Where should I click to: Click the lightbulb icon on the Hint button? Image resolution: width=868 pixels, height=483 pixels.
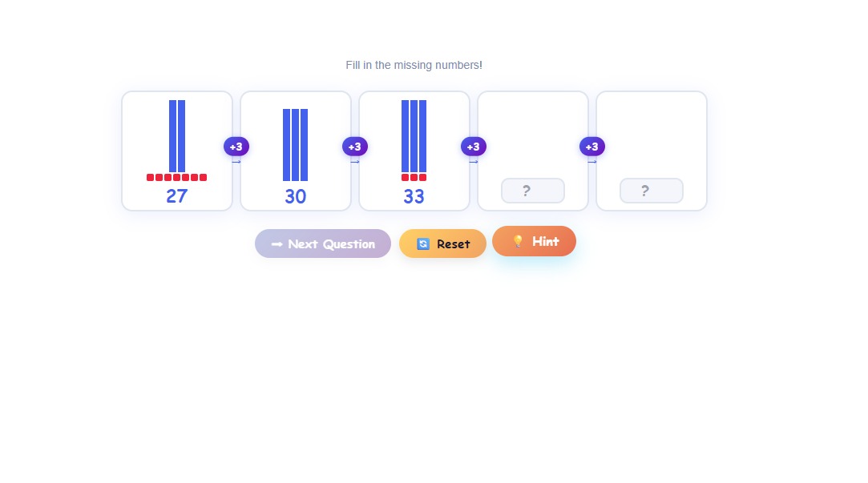(x=517, y=240)
